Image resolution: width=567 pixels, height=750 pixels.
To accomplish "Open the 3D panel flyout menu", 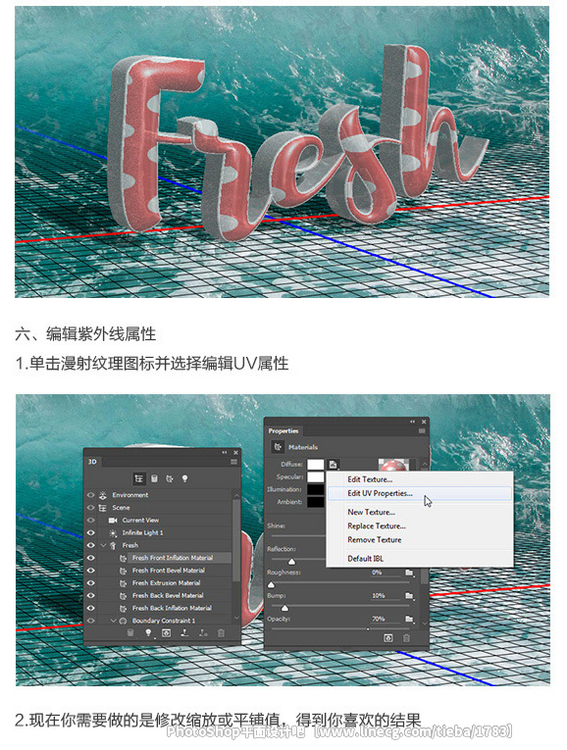I will coord(233,462).
